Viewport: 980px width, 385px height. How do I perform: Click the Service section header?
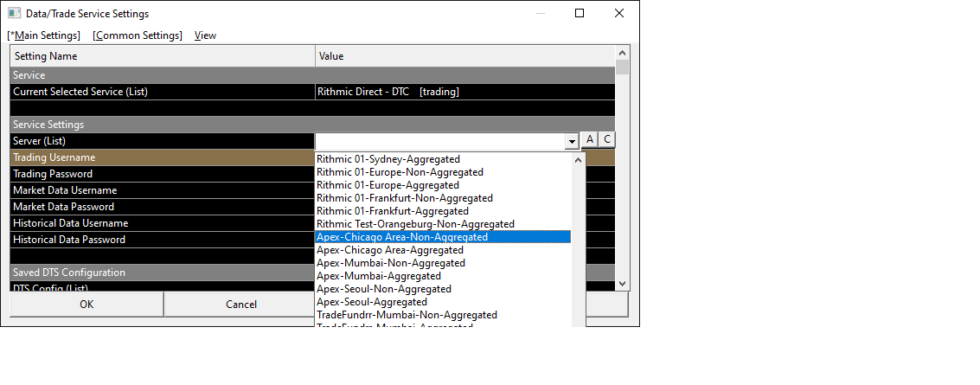click(x=312, y=75)
